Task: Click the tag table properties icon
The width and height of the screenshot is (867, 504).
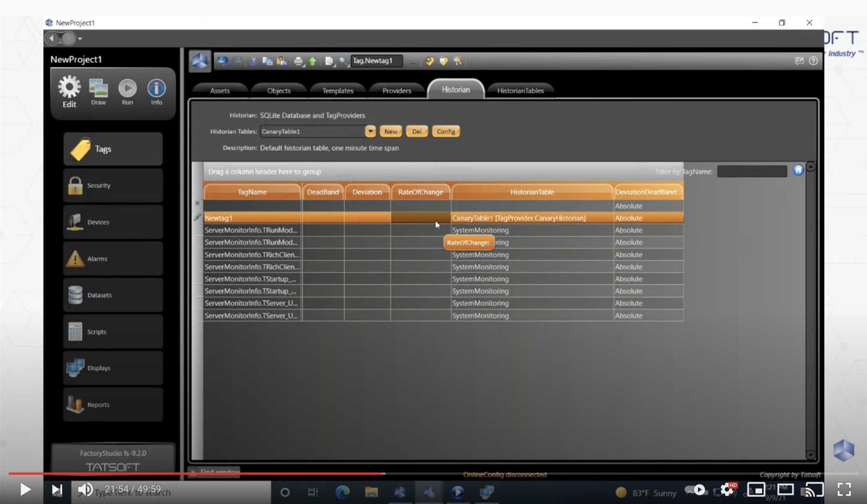Action: pyautogui.click(x=443, y=61)
